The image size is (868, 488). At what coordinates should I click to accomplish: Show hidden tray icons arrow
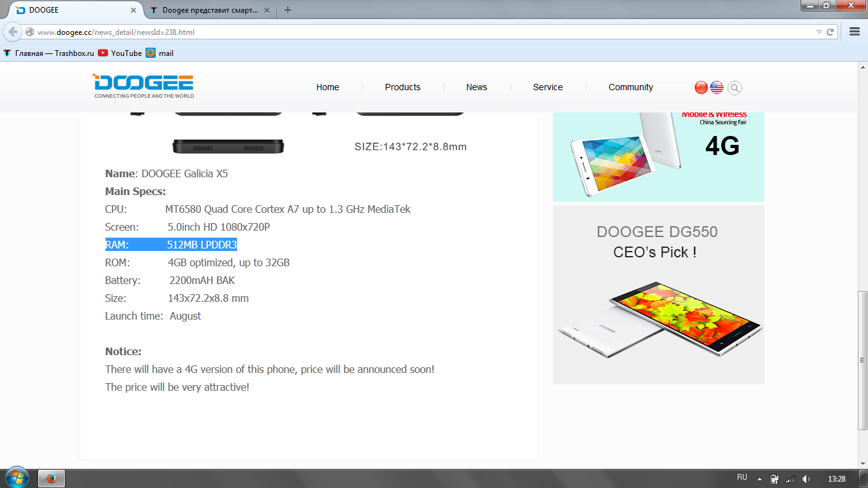(x=759, y=478)
